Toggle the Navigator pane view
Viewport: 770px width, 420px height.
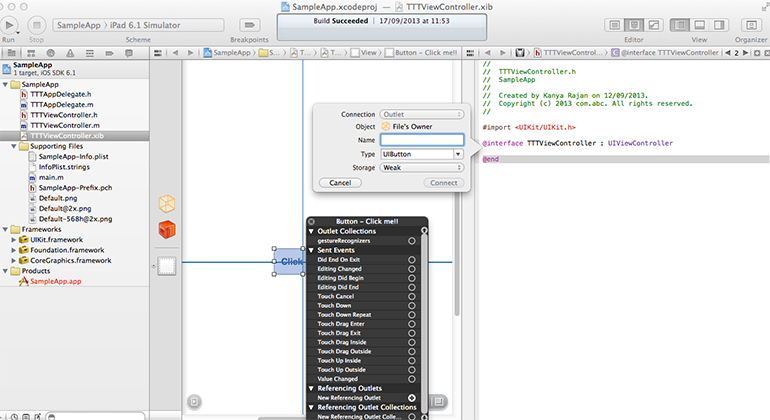[x=680, y=25]
